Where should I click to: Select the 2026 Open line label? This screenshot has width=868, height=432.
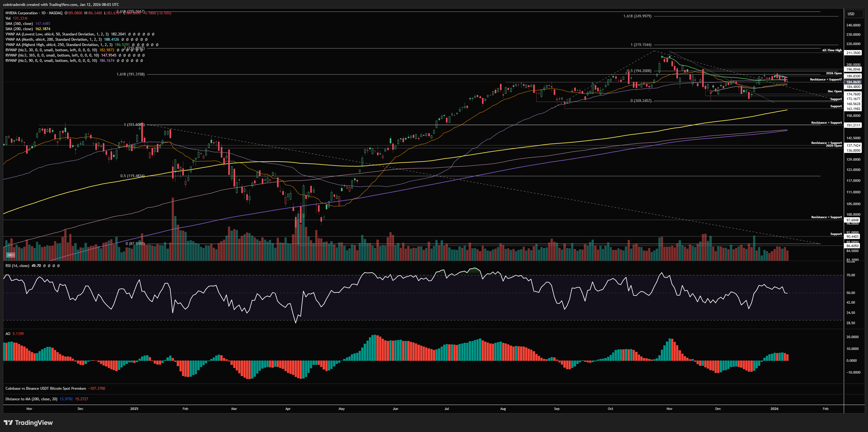click(833, 73)
